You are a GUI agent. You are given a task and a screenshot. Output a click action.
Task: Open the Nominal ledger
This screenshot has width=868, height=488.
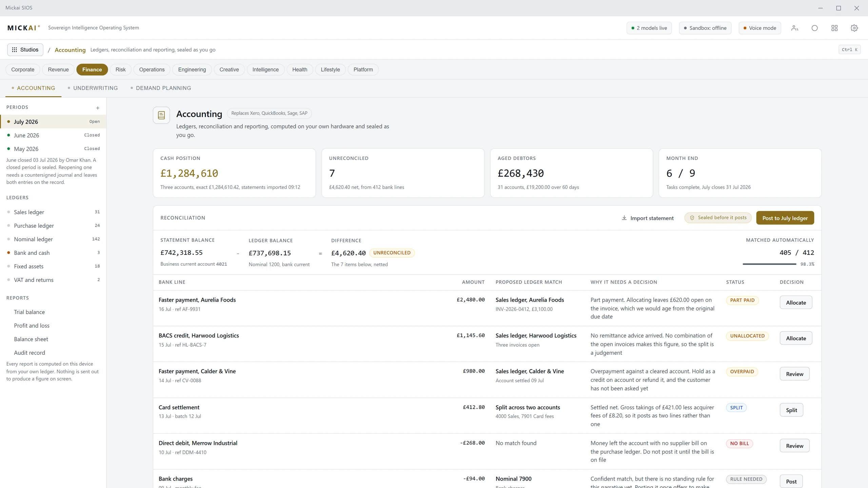pos(53,239)
